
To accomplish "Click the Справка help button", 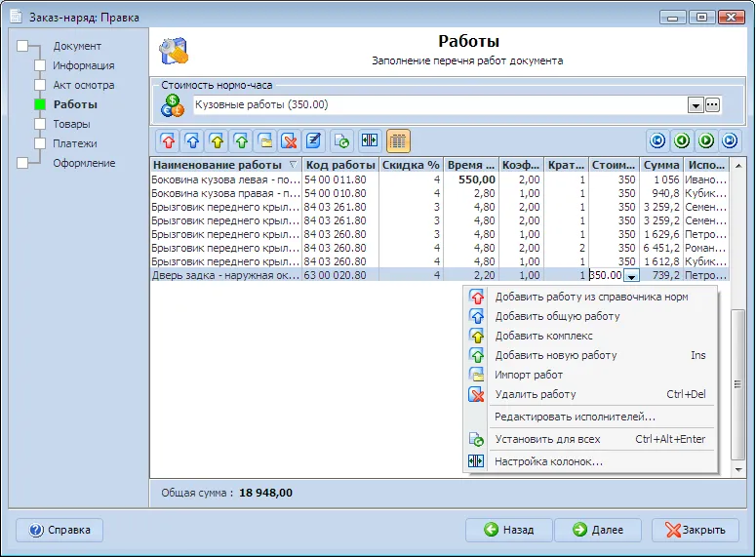I will tap(60, 530).
